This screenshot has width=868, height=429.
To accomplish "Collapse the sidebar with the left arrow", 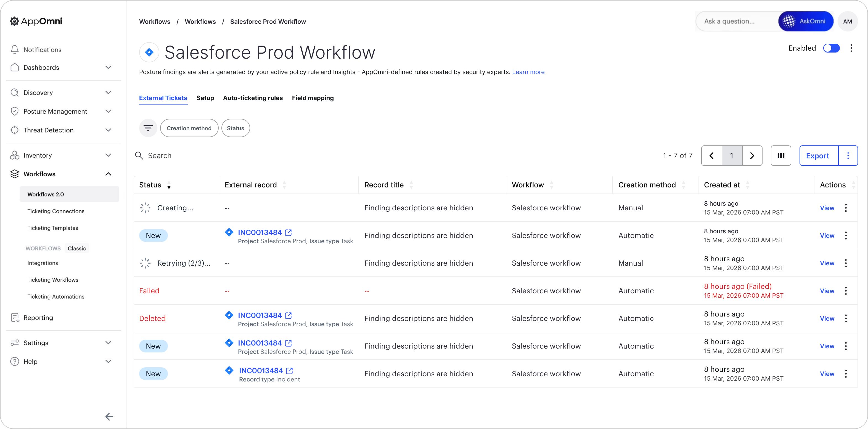I will 109,417.
